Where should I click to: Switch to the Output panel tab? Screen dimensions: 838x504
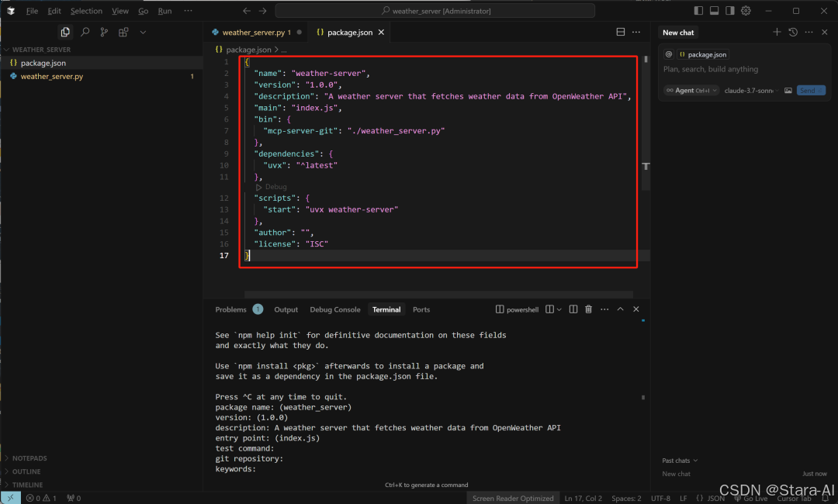coord(286,309)
